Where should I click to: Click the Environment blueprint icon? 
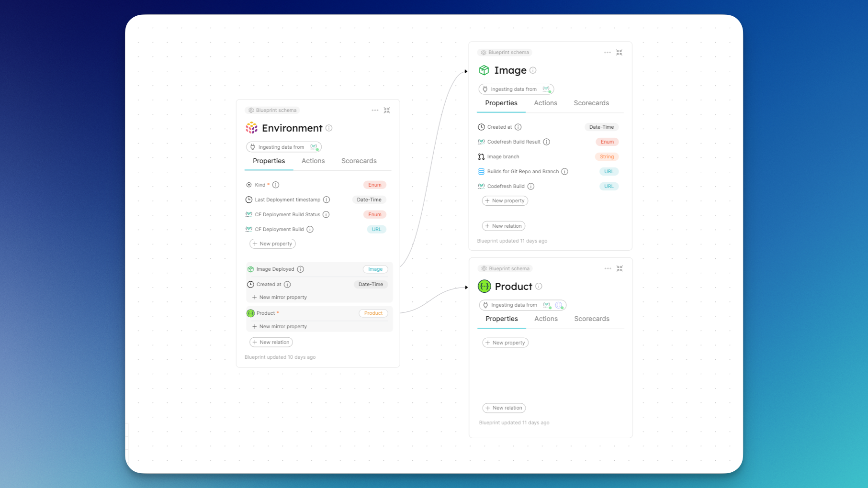pyautogui.click(x=251, y=128)
